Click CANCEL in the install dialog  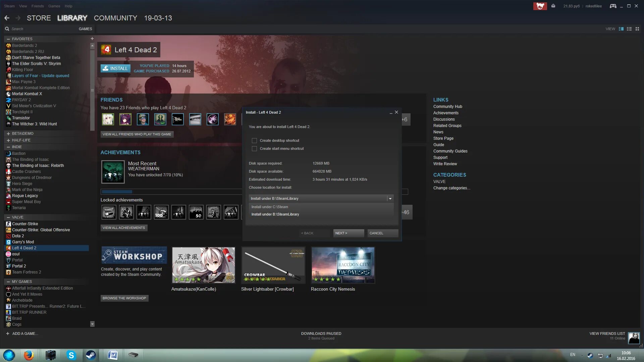click(383, 233)
